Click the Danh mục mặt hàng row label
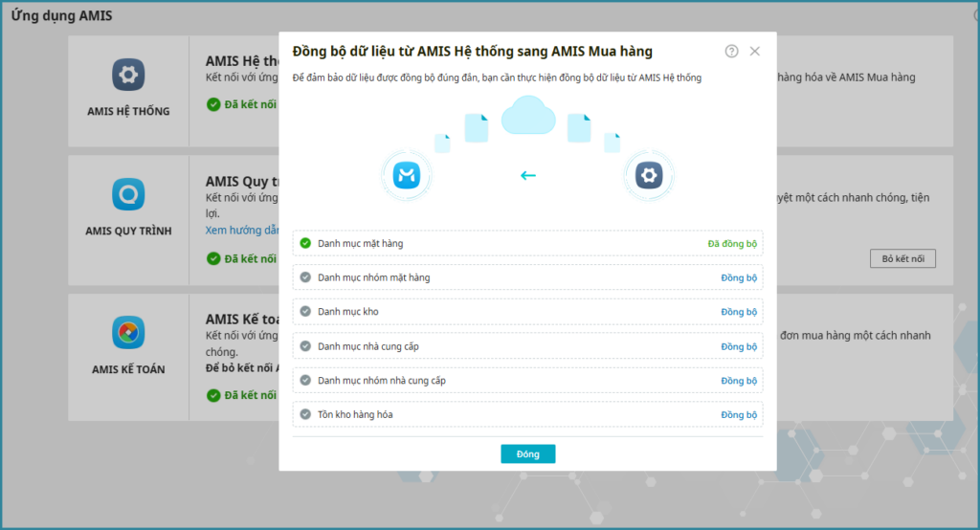980x530 pixels. (360, 244)
